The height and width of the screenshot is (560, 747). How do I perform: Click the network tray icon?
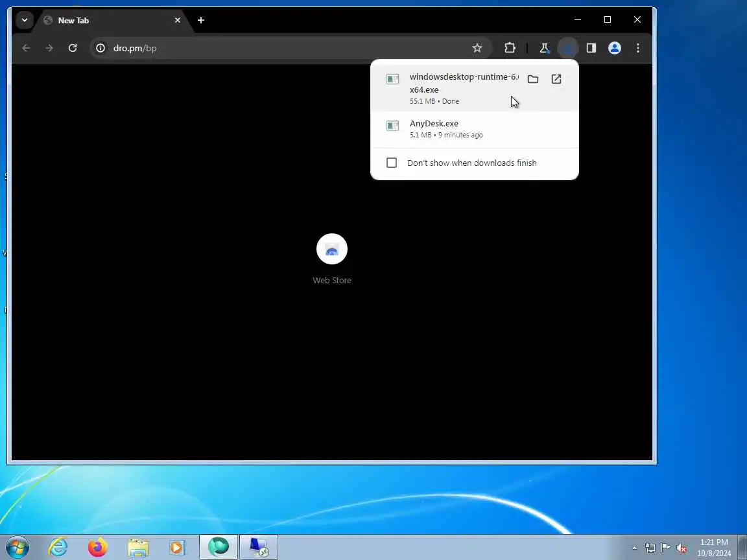650,548
